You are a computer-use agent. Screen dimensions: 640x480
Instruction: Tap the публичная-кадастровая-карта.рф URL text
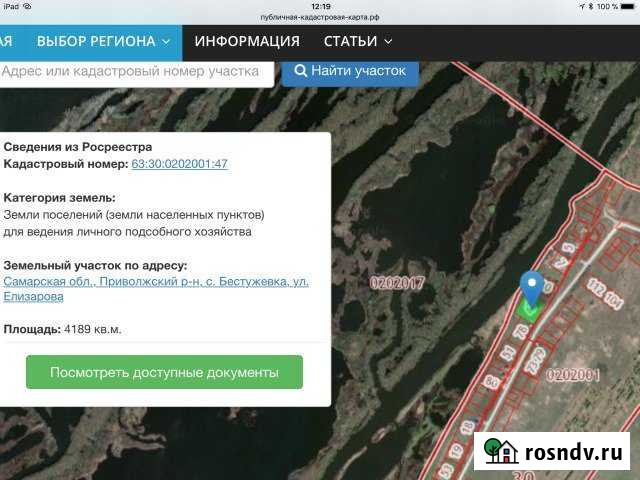pos(320,17)
